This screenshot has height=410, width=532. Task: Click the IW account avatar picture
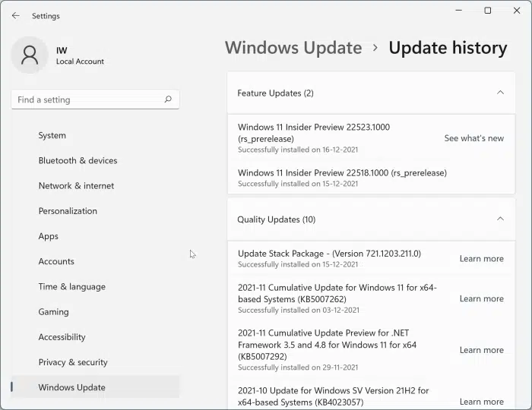[x=30, y=55]
